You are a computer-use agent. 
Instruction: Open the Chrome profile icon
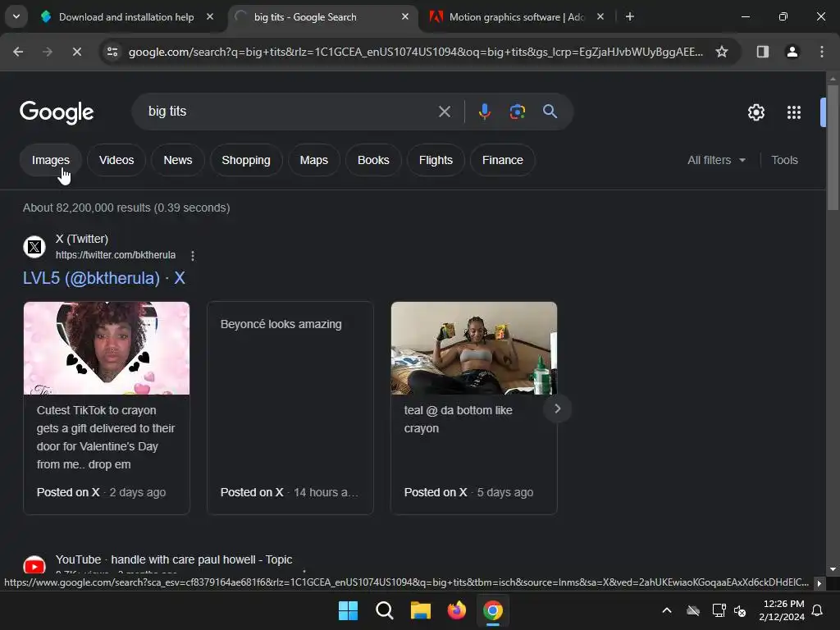[792, 52]
